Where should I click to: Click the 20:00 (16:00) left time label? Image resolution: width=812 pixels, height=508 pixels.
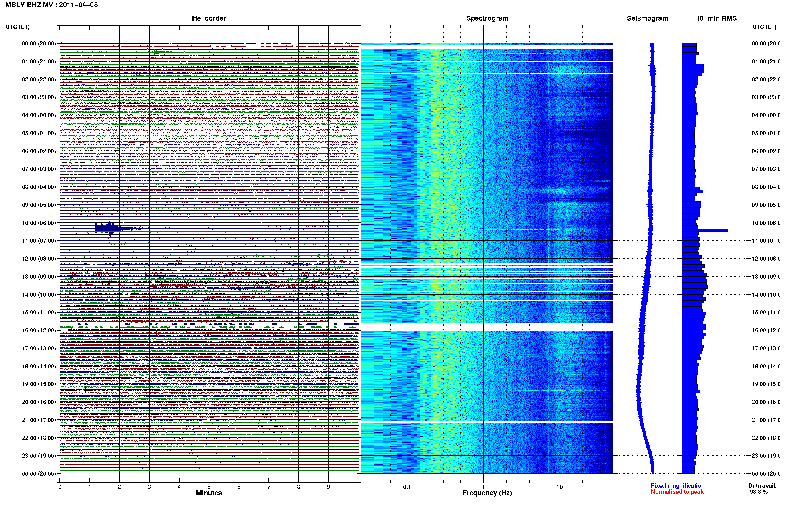(39, 402)
